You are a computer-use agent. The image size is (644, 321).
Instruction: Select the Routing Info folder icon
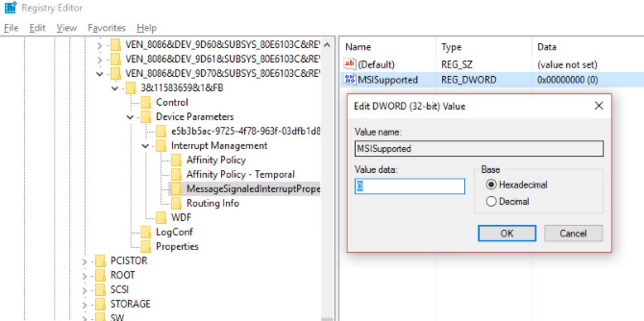[176, 203]
